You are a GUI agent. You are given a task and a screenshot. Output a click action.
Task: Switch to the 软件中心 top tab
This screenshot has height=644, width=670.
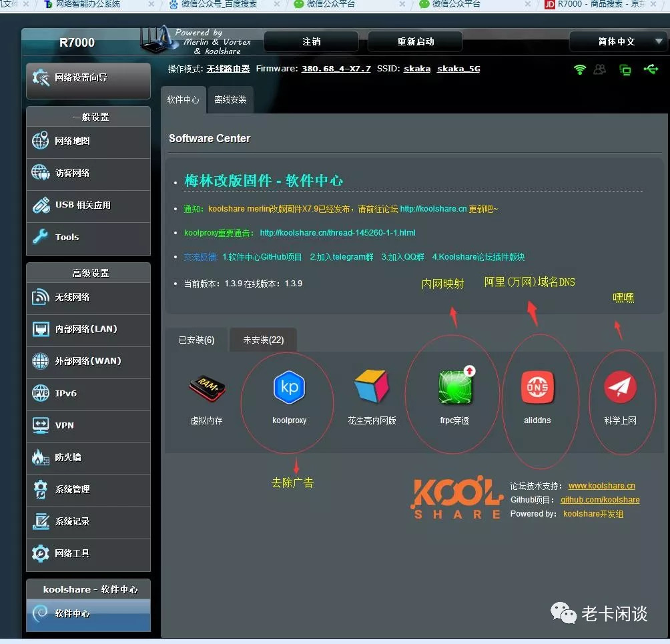point(184,100)
